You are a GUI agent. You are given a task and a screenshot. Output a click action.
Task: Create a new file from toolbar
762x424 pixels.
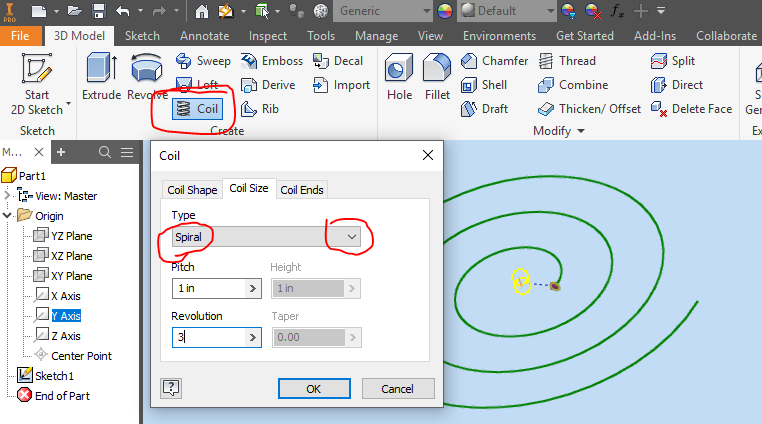tap(39, 11)
